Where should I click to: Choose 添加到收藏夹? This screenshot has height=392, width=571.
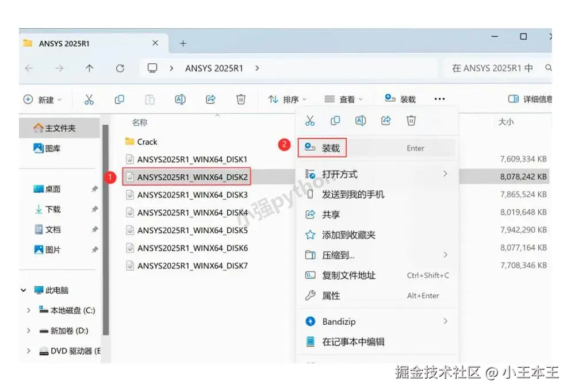point(377,235)
